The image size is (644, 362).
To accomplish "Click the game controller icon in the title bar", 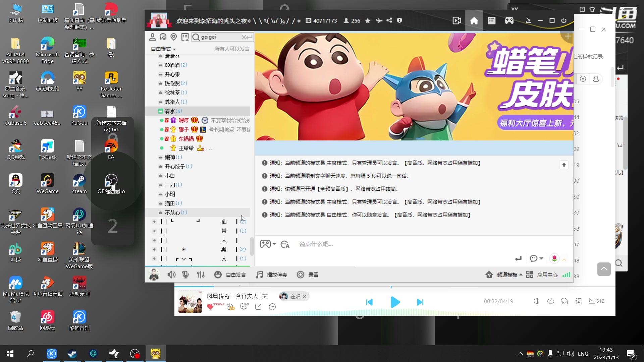I will (x=509, y=20).
